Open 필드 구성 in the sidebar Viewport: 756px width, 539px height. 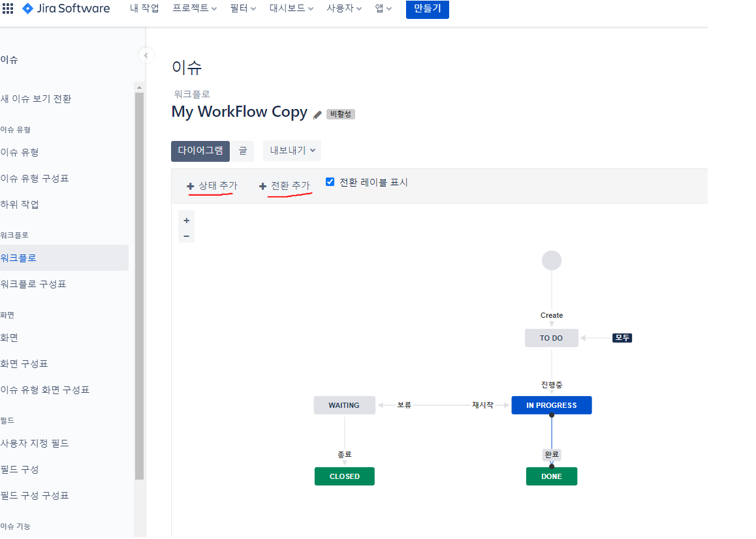pyautogui.click(x=20, y=469)
